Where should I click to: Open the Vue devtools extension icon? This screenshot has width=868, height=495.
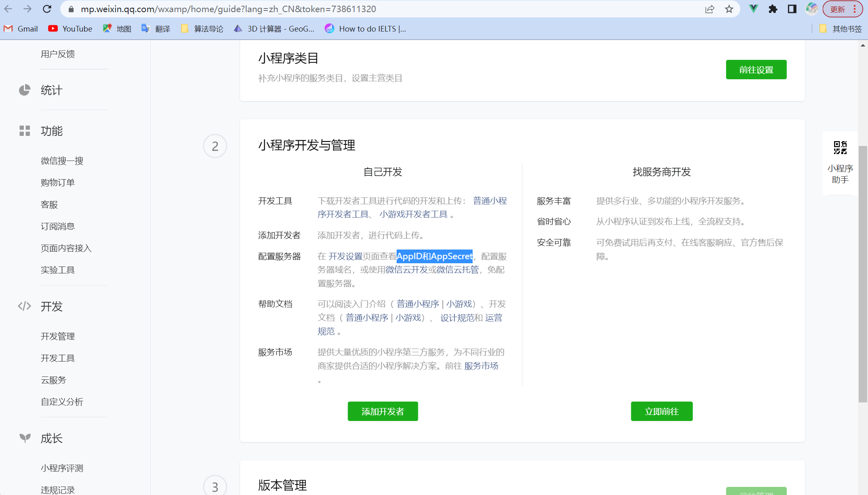(753, 9)
